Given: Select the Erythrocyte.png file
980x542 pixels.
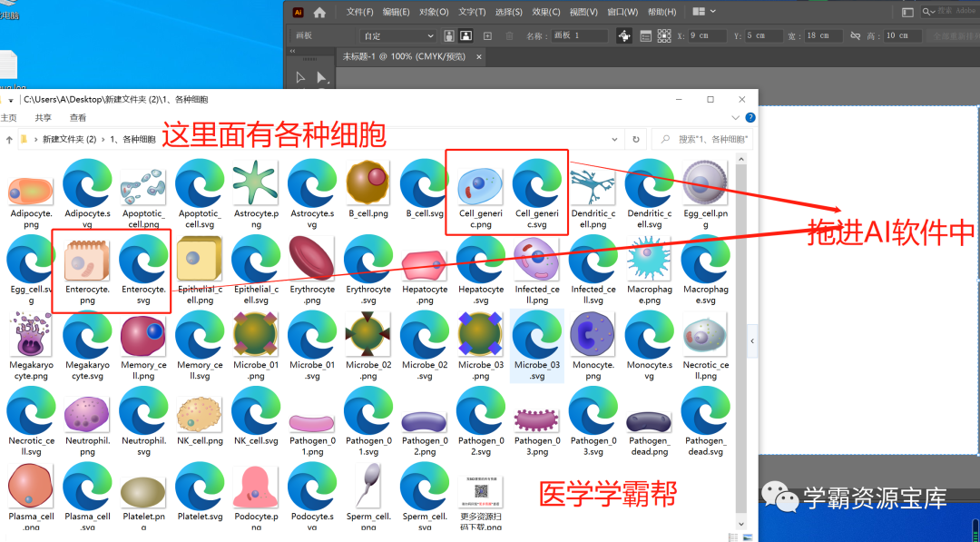Looking at the screenshot, I should [312, 271].
